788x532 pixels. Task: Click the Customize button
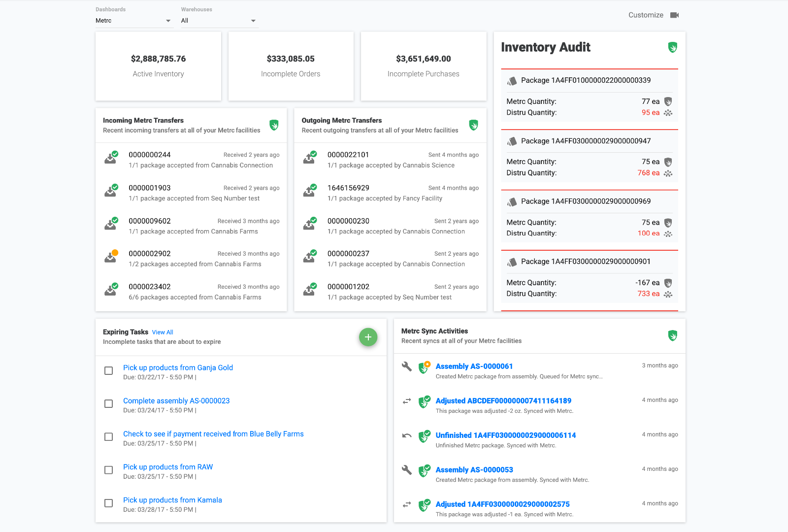(646, 15)
